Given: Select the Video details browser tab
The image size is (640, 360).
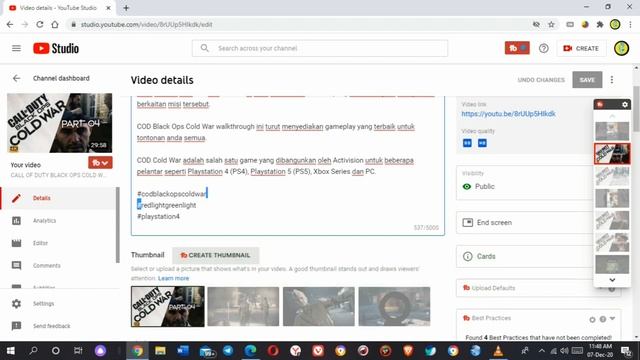Looking at the screenshot, I should [x=58, y=8].
